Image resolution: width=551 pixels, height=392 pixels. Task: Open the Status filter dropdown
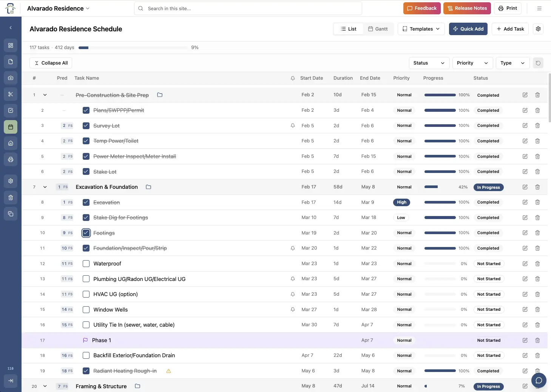click(x=429, y=63)
